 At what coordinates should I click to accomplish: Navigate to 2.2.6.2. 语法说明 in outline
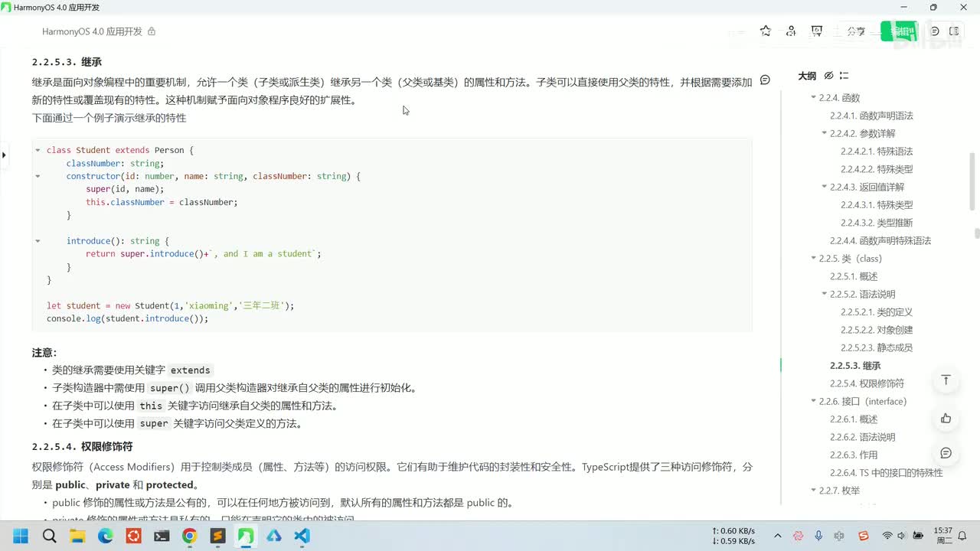tap(862, 437)
